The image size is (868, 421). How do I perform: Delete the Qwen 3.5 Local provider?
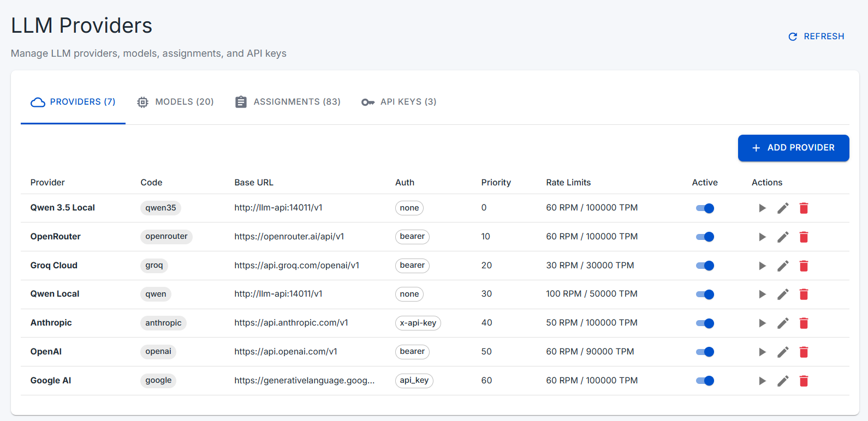click(804, 208)
